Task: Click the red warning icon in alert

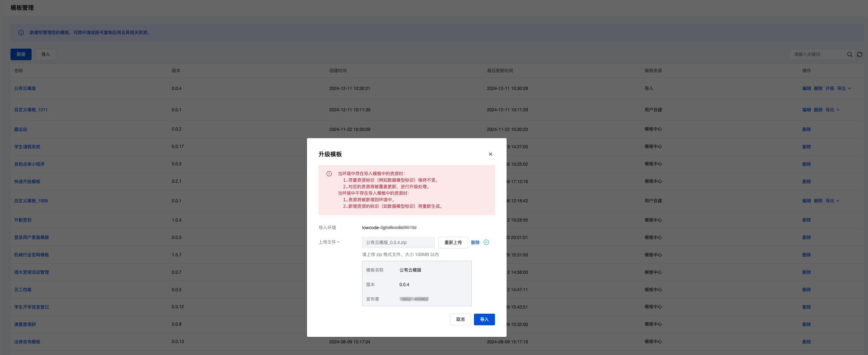Action: click(329, 174)
